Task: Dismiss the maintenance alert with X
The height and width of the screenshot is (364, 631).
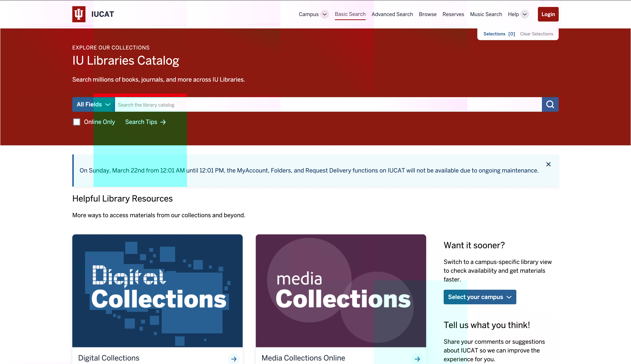Action: pyautogui.click(x=548, y=164)
